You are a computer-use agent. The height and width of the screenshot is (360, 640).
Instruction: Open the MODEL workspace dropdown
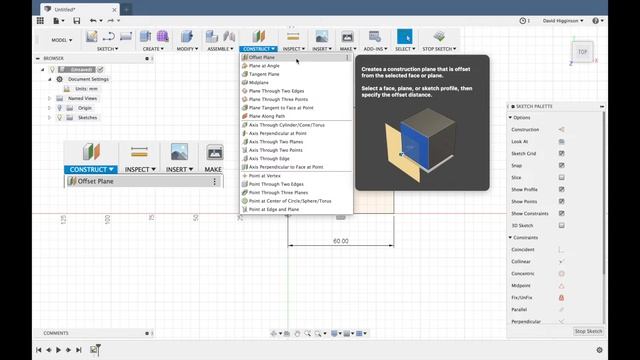click(62, 40)
